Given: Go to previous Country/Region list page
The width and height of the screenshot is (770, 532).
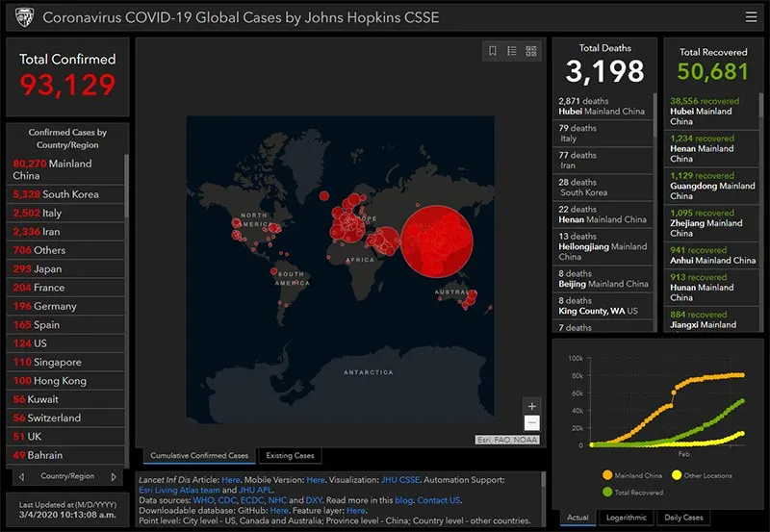Looking at the screenshot, I should pos(21,476).
